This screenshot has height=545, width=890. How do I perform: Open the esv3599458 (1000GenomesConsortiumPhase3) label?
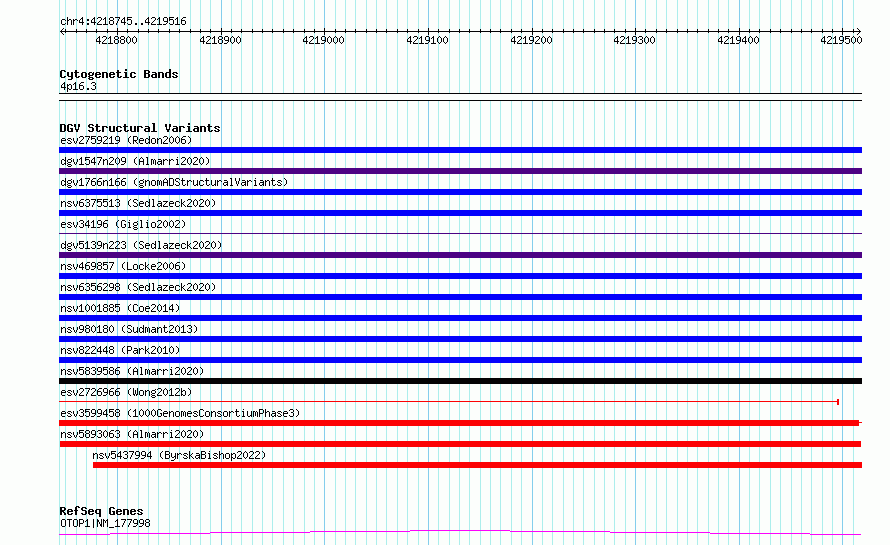[x=180, y=413]
